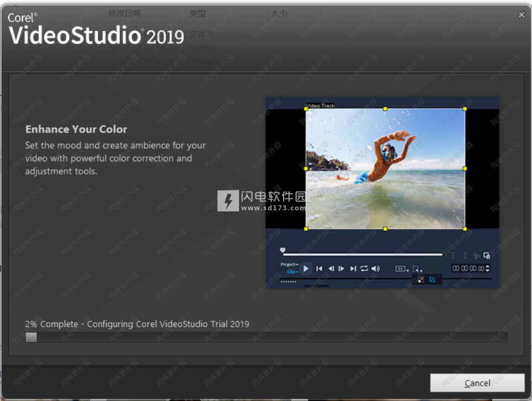Click the Enhance Your Color heading
532x401 pixels.
(76, 129)
